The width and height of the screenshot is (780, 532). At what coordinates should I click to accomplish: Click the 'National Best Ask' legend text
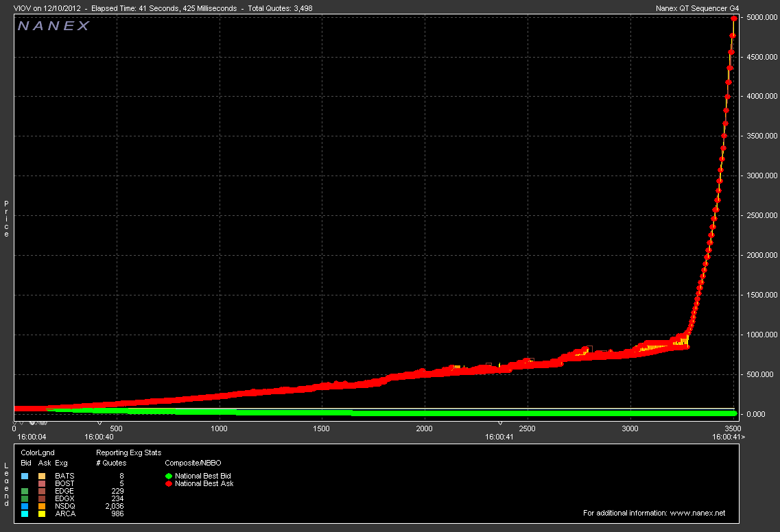pyautogui.click(x=204, y=483)
